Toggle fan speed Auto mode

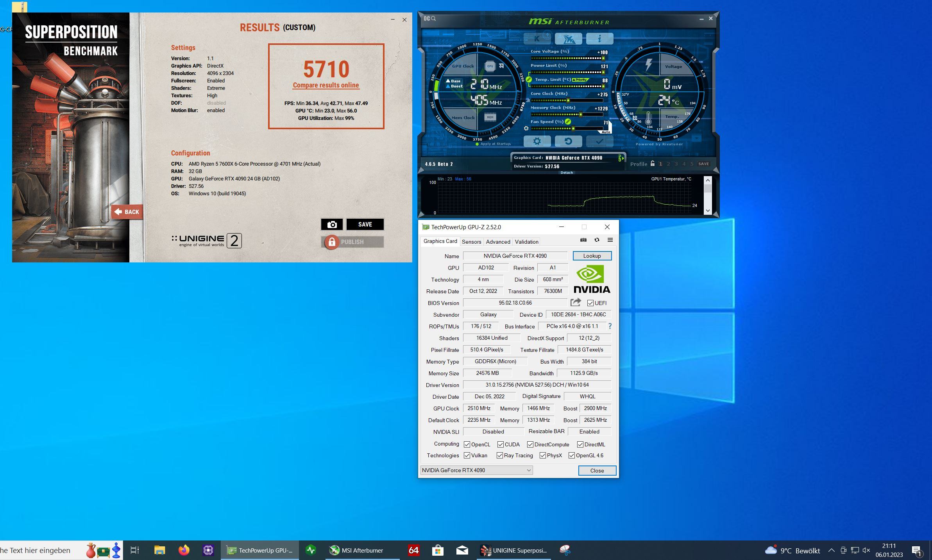(x=606, y=132)
